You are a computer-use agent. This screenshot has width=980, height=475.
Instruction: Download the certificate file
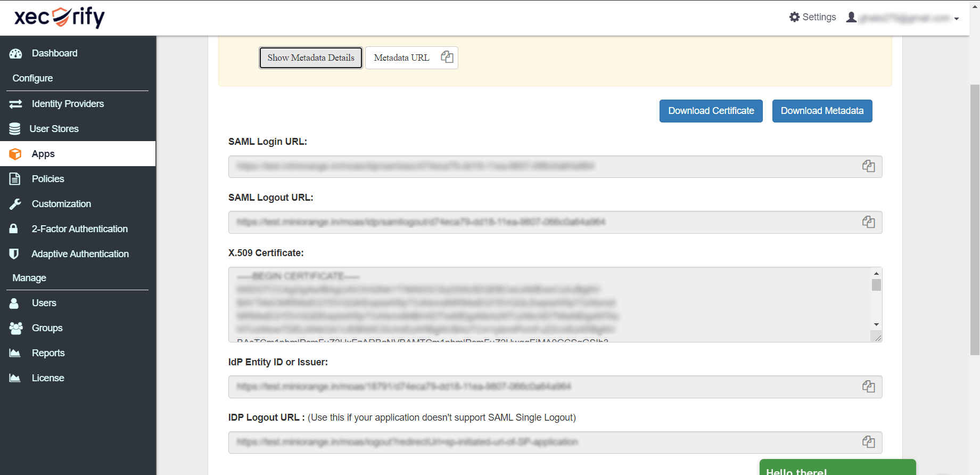(x=711, y=111)
